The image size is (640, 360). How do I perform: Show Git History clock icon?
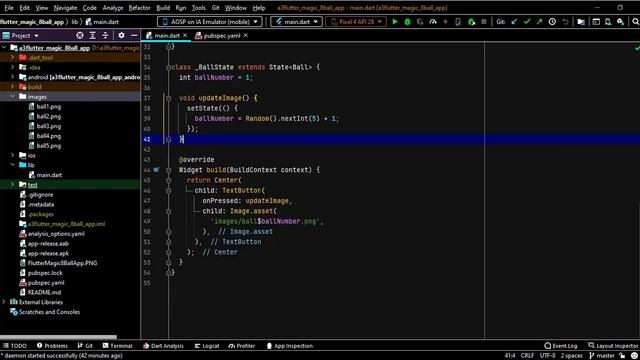tap(552, 22)
